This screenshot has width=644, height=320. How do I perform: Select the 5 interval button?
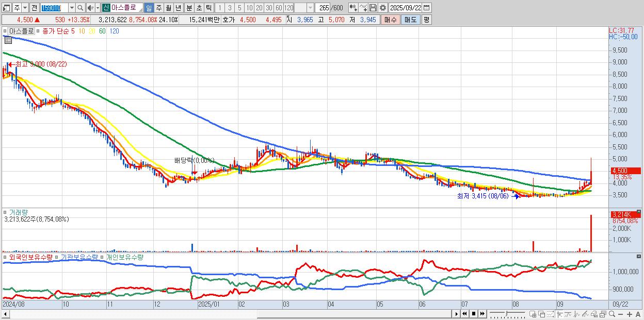tap(239, 8)
